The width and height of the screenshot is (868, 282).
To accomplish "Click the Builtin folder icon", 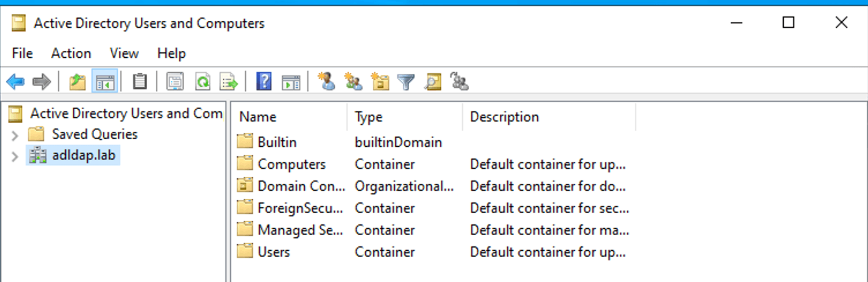I will coord(245,141).
